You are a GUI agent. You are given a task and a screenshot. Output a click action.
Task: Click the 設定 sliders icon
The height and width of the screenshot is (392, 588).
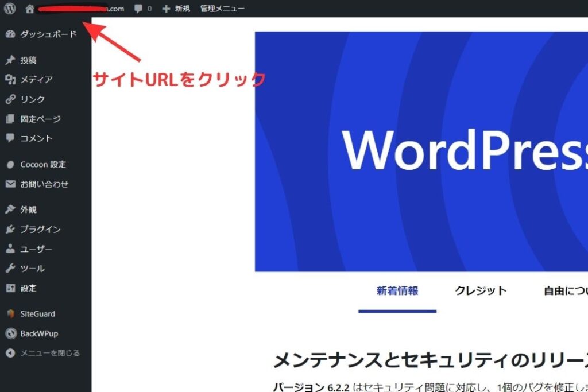point(10,288)
